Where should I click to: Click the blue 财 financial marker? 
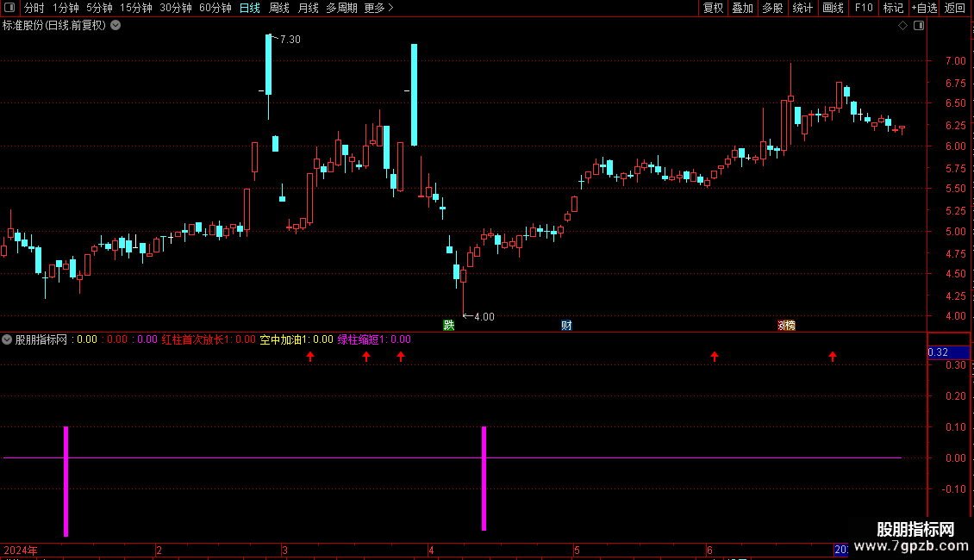[x=566, y=326]
